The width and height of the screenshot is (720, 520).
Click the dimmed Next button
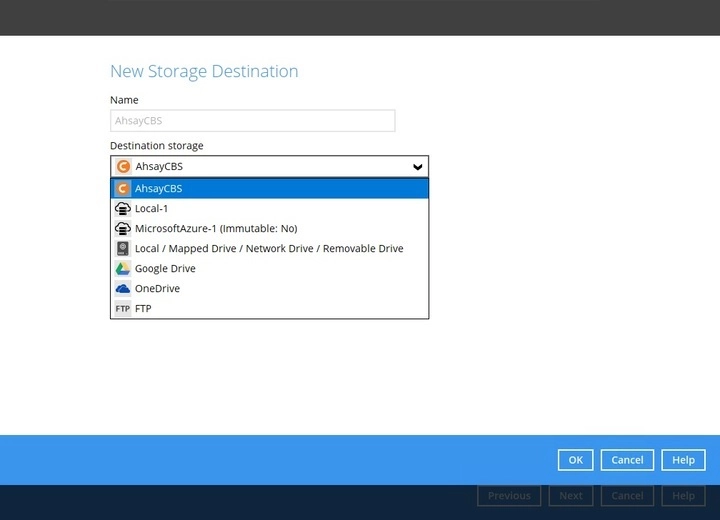tap(571, 496)
